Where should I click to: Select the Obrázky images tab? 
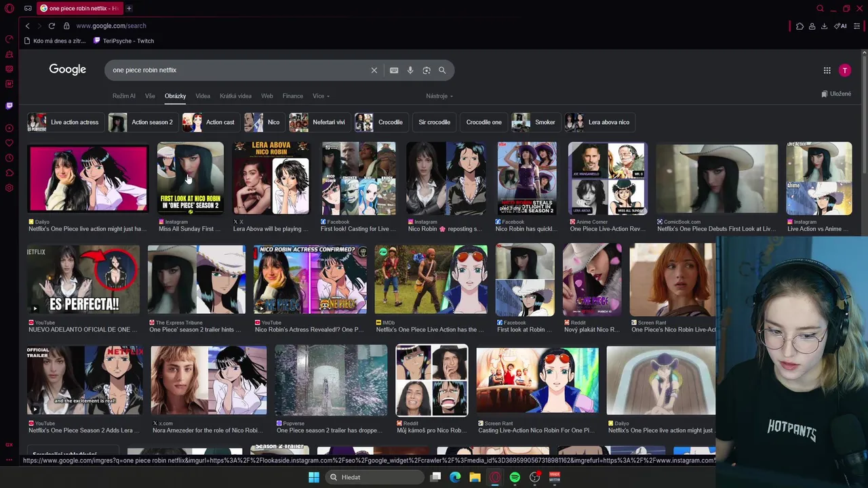[x=175, y=96]
